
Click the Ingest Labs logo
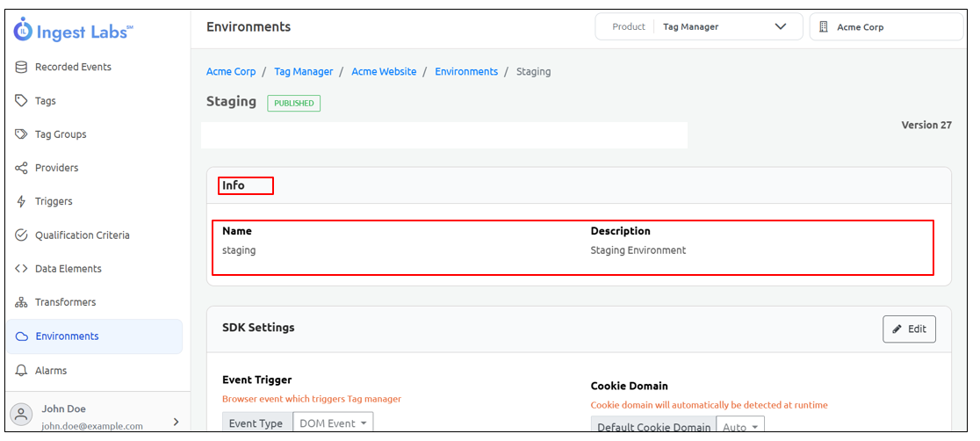pos(74,32)
